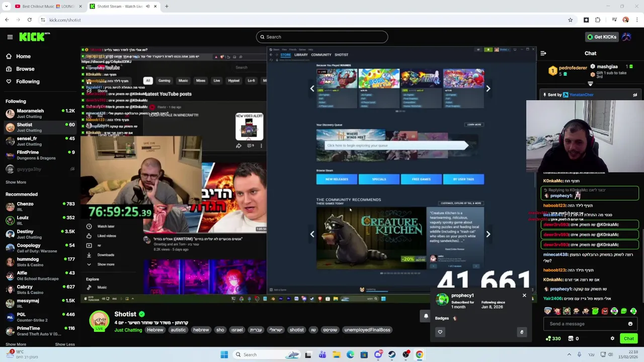Open recommended channel hummdog
This screenshot has width=644, height=362.
tap(39, 262)
